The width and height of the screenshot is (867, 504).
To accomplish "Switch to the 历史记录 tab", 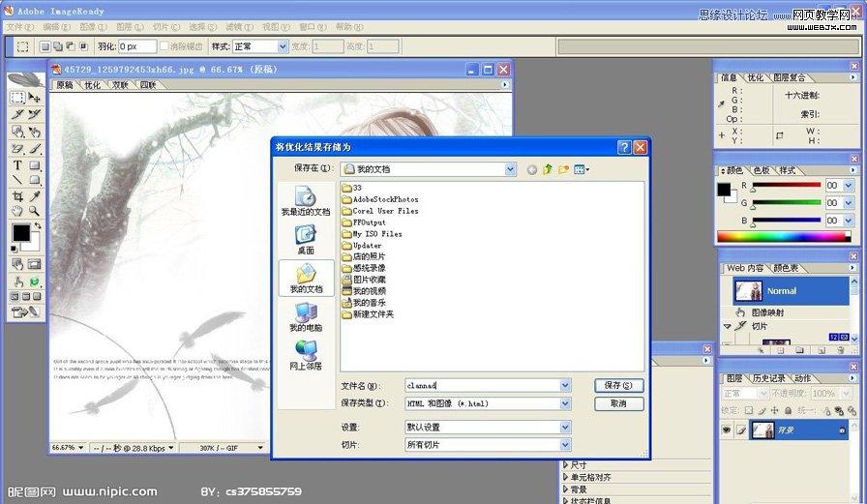I will pos(768,378).
